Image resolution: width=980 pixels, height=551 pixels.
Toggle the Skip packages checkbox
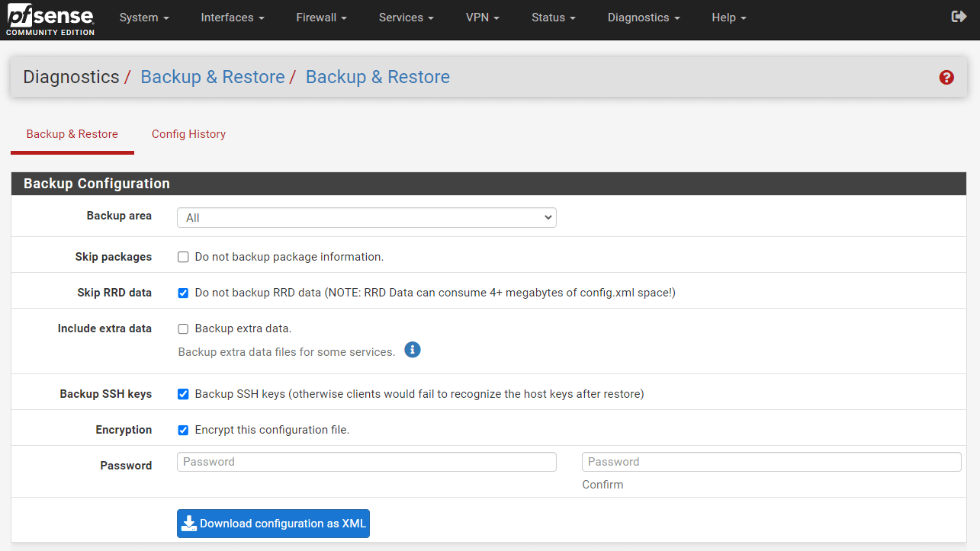click(x=183, y=257)
